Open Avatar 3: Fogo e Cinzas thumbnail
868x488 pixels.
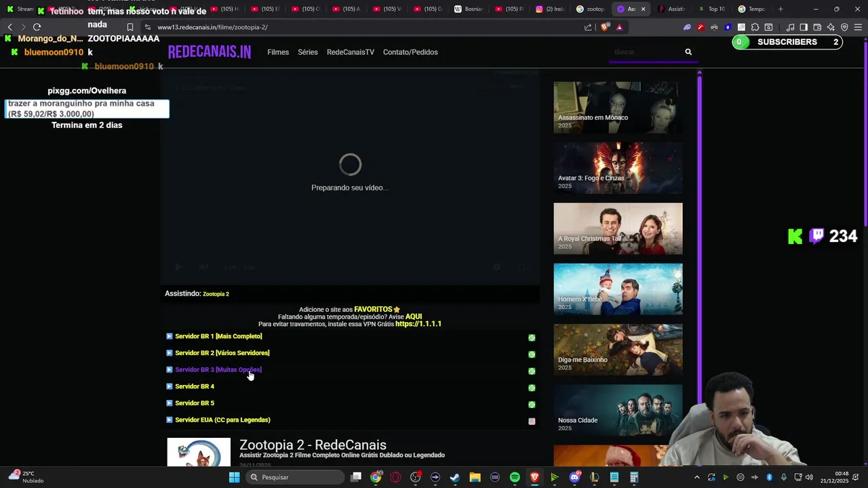click(618, 168)
